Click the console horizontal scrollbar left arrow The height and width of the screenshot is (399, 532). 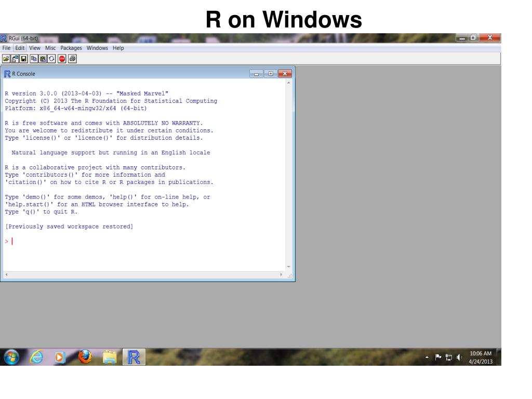(x=6, y=275)
